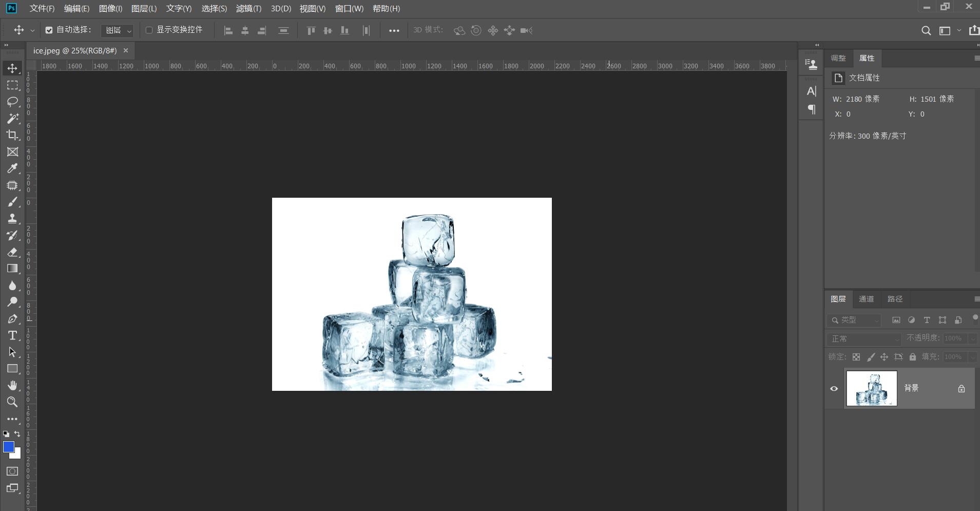
Task: Align left edges in options bar
Action: [228, 31]
